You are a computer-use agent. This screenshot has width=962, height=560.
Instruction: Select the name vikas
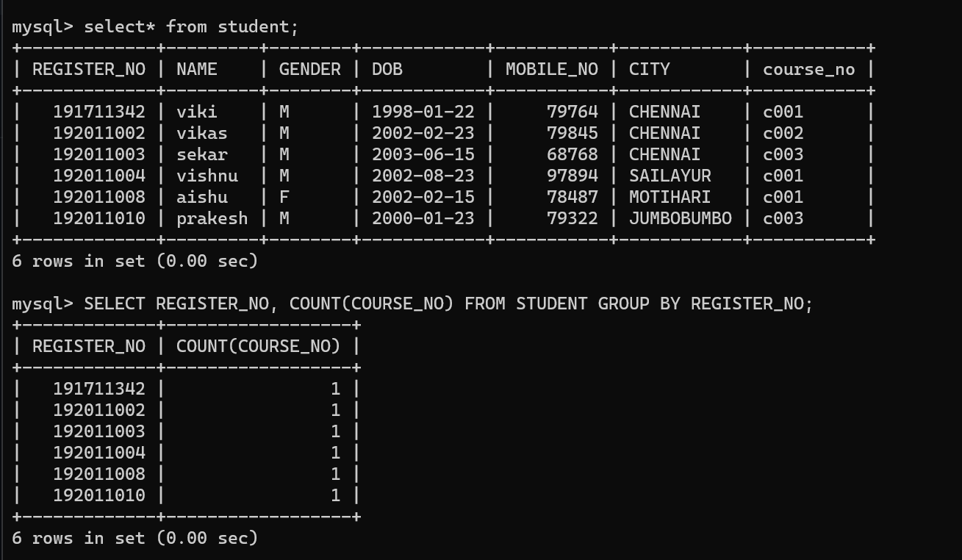202,133
